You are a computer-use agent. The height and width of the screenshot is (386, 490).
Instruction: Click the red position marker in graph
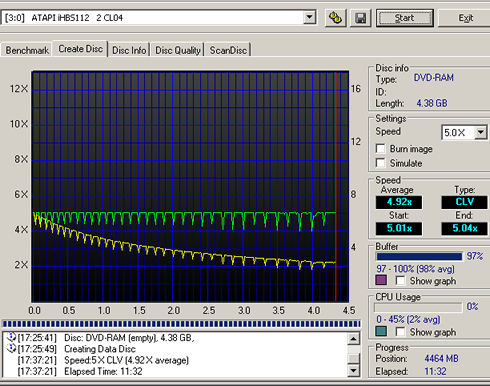(x=336, y=187)
